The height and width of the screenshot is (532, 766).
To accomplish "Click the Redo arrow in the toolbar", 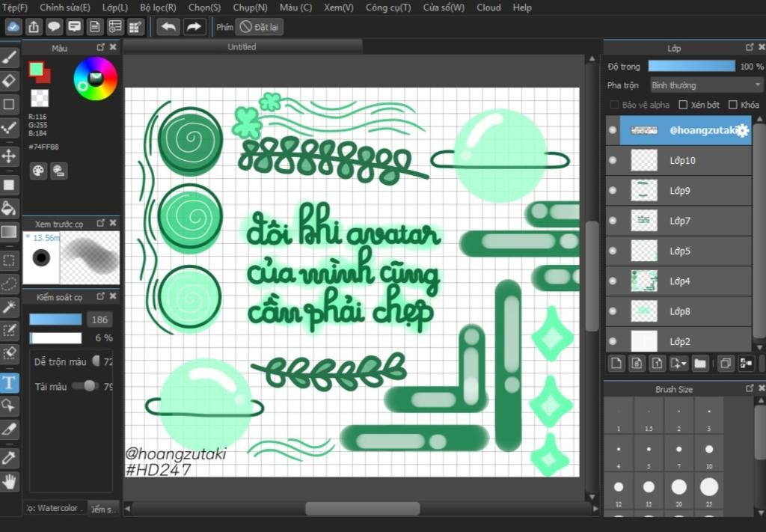I will click(194, 27).
